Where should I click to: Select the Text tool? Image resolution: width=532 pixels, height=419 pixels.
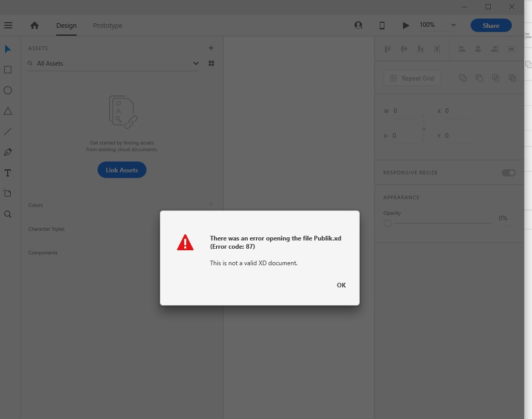point(8,173)
